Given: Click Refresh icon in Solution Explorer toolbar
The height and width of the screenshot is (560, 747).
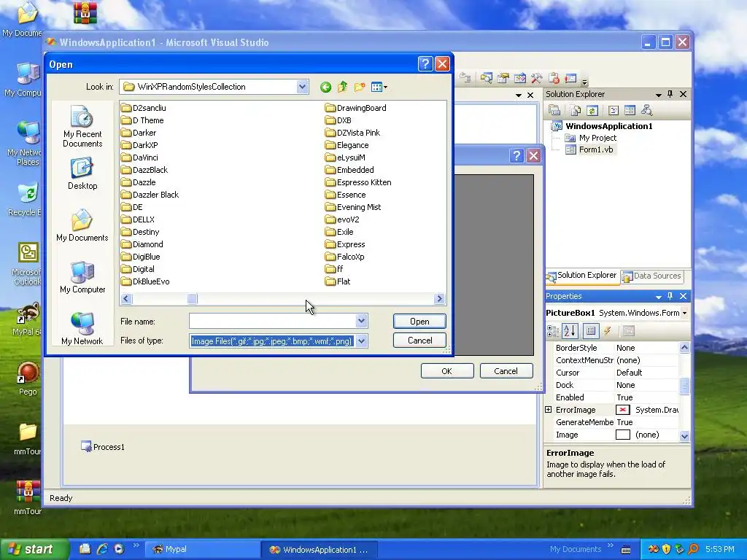Looking at the screenshot, I should (592, 111).
